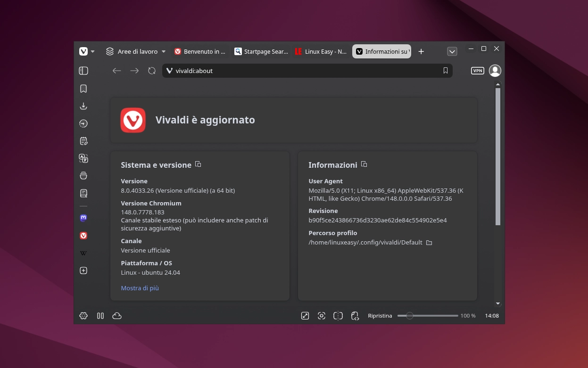This screenshot has width=588, height=368.
Task: Open the tab list chevron button
Action: (x=452, y=51)
